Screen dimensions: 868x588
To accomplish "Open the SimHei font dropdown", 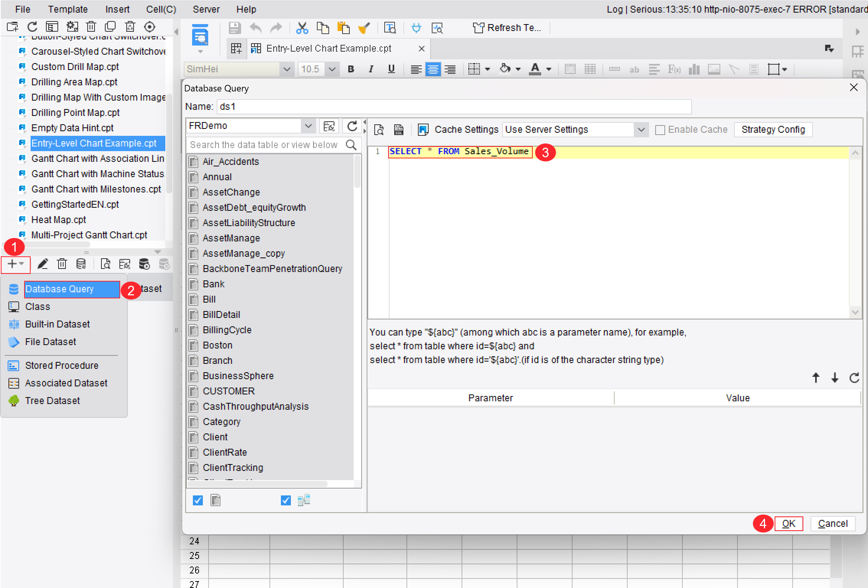I will point(287,69).
